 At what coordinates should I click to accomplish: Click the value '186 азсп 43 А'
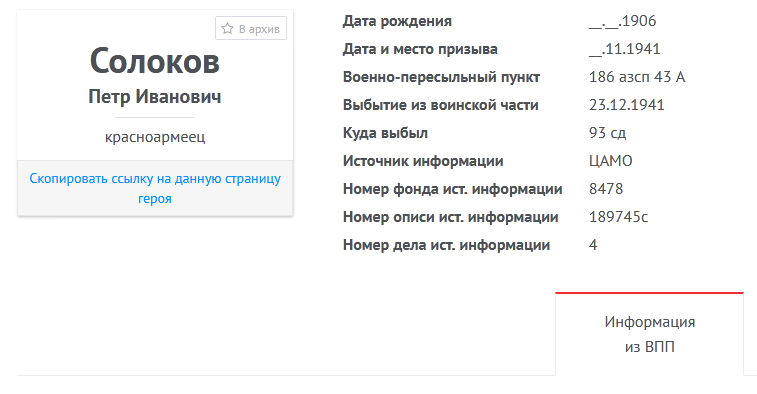pos(637,77)
